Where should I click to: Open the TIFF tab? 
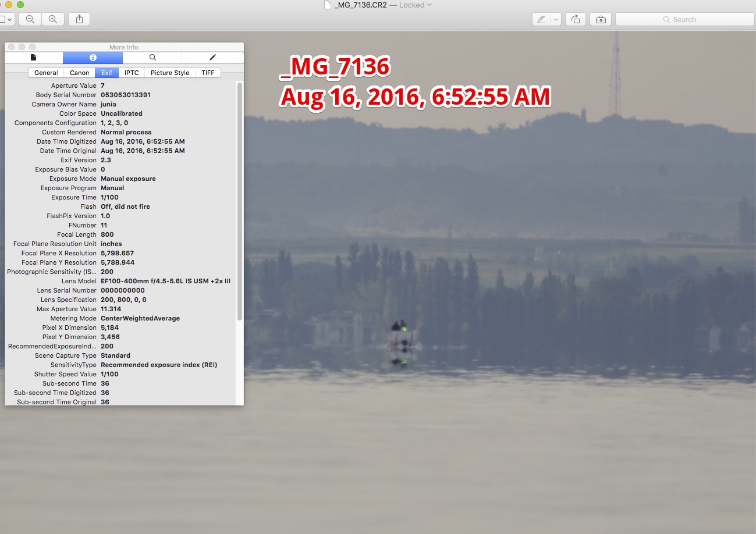coord(208,73)
